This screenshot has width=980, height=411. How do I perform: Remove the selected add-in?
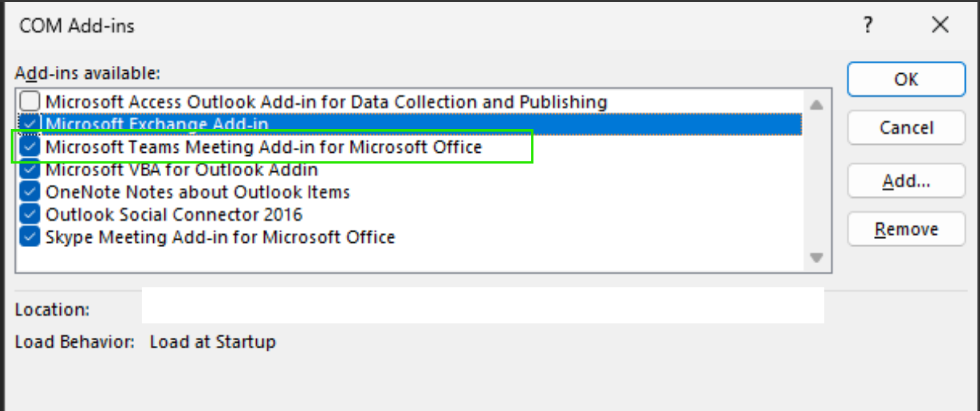click(906, 229)
